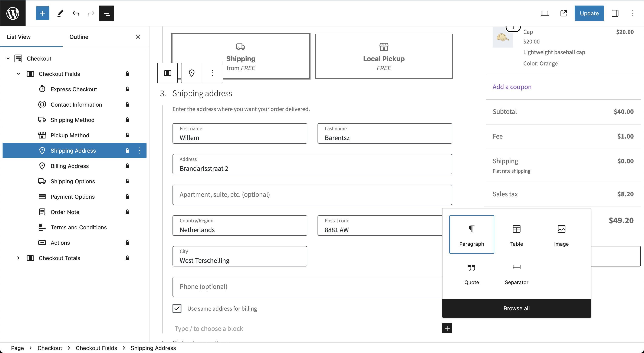The image size is (644, 353).
Task: Toggle the 'Use same address for billing' checkbox
Action: tap(177, 308)
